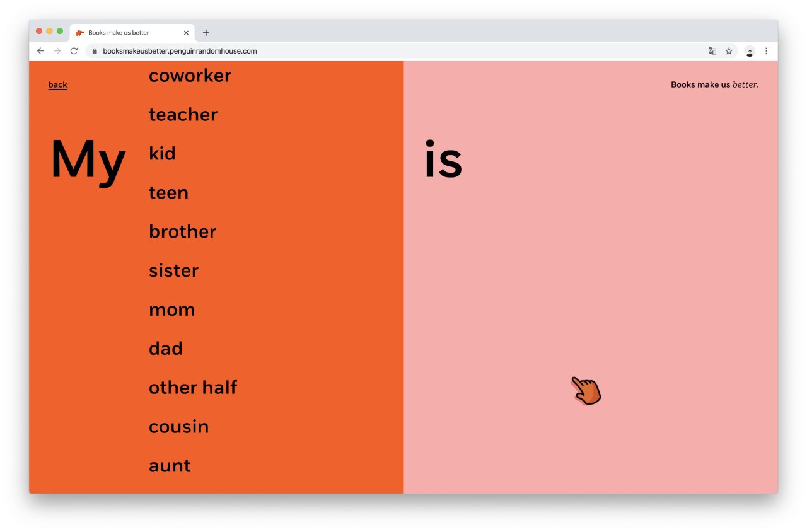Select 'other half' from the list
This screenshot has height=532, width=807.
click(193, 387)
